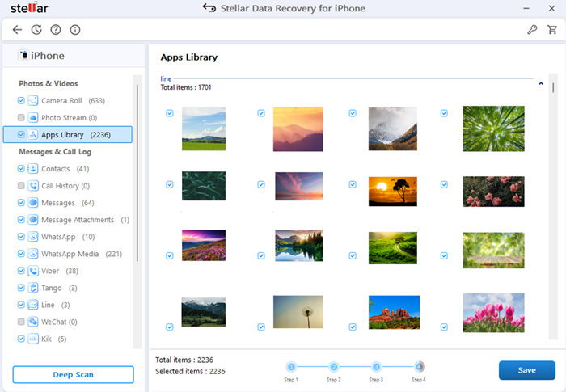Collapse the line group with the chevron

point(541,83)
